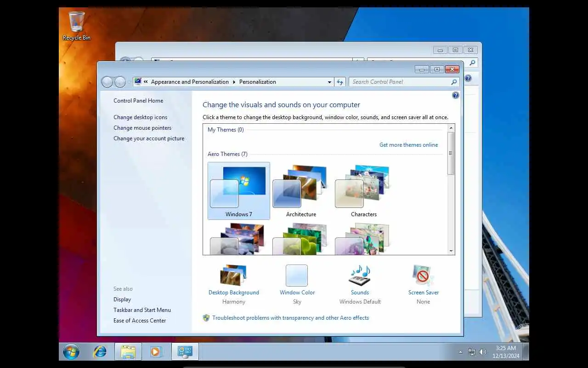Launch Internet Explorer from taskbar

coord(100,352)
